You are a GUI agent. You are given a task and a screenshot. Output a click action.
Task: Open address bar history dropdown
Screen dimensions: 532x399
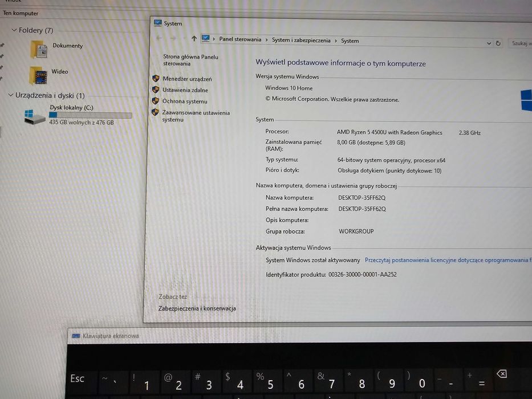489,43
